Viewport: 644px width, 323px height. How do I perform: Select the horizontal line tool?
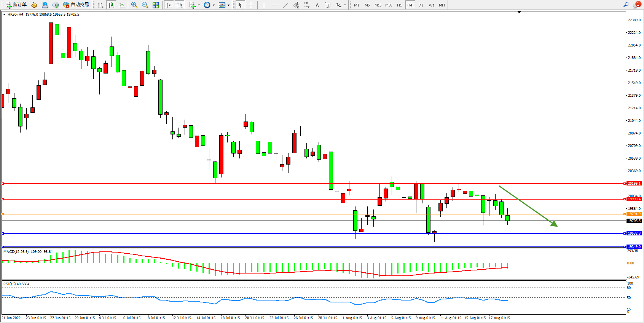click(274, 5)
